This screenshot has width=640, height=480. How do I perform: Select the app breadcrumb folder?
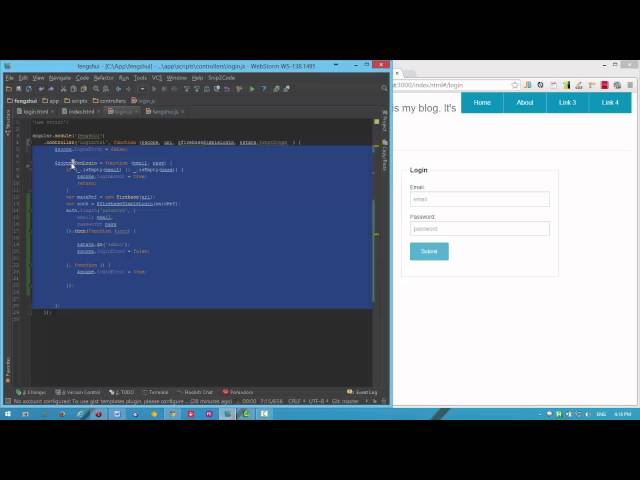click(x=51, y=101)
